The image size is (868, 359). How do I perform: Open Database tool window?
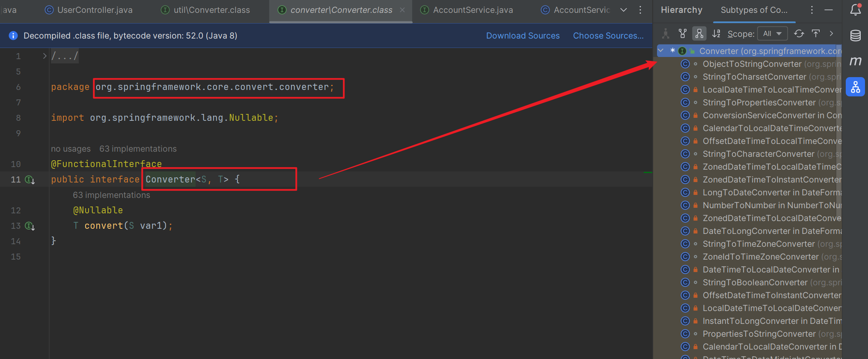click(856, 36)
